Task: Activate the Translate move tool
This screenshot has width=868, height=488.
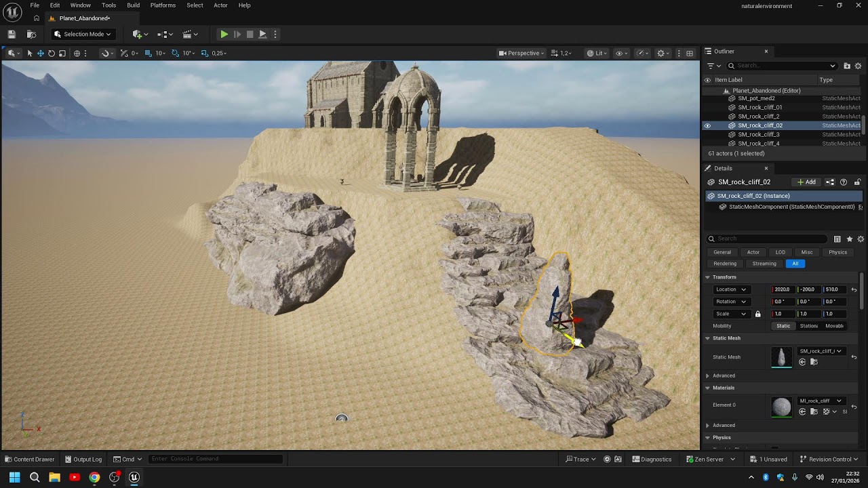Action: (40, 53)
